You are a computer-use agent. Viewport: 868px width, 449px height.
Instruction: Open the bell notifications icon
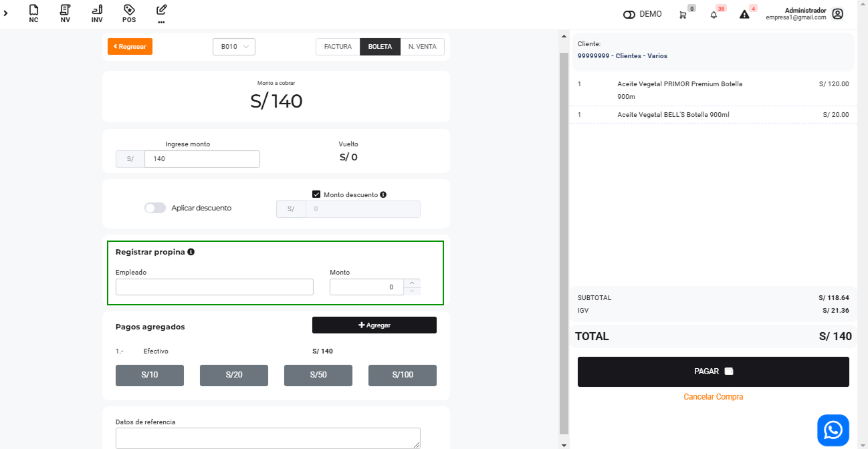pyautogui.click(x=714, y=15)
